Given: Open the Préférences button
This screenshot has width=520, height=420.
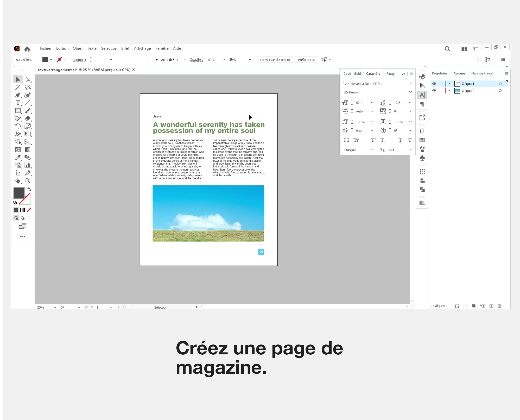Looking at the screenshot, I should pos(306,60).
